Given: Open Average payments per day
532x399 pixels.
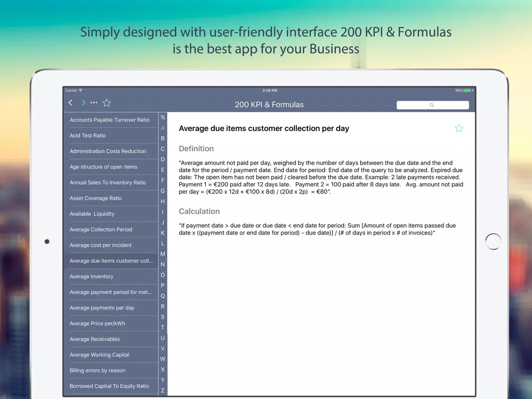Looking at the screenshot, I should click(x=111, y=308).
